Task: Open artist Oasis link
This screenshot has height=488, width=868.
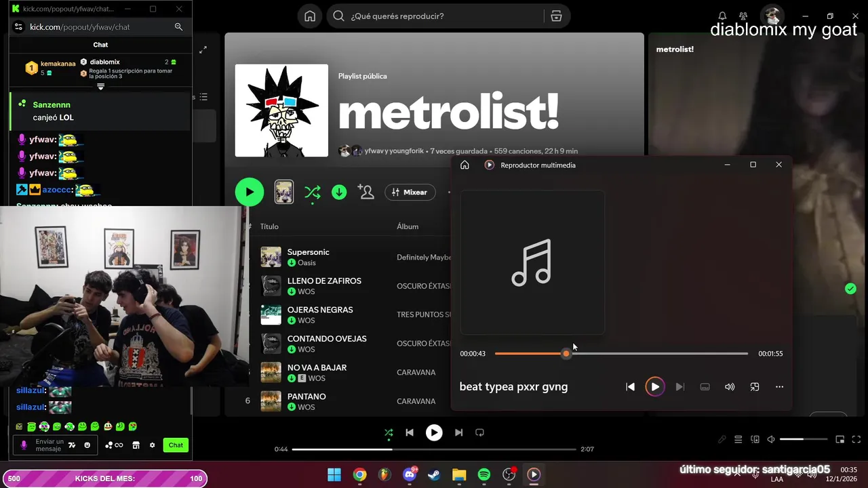Action: tap(307, 263)
